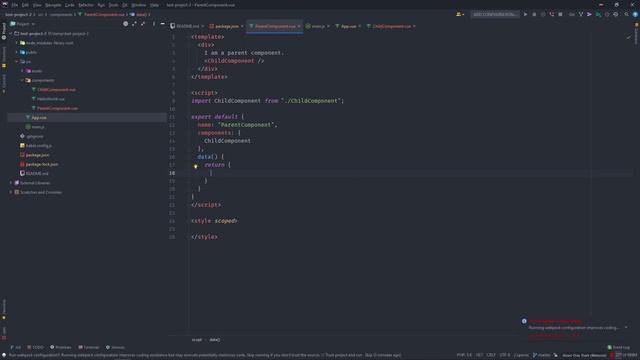Open the Problems tool window
The image size is (640, 360).
pyautogui.click(x=60, y=347)
